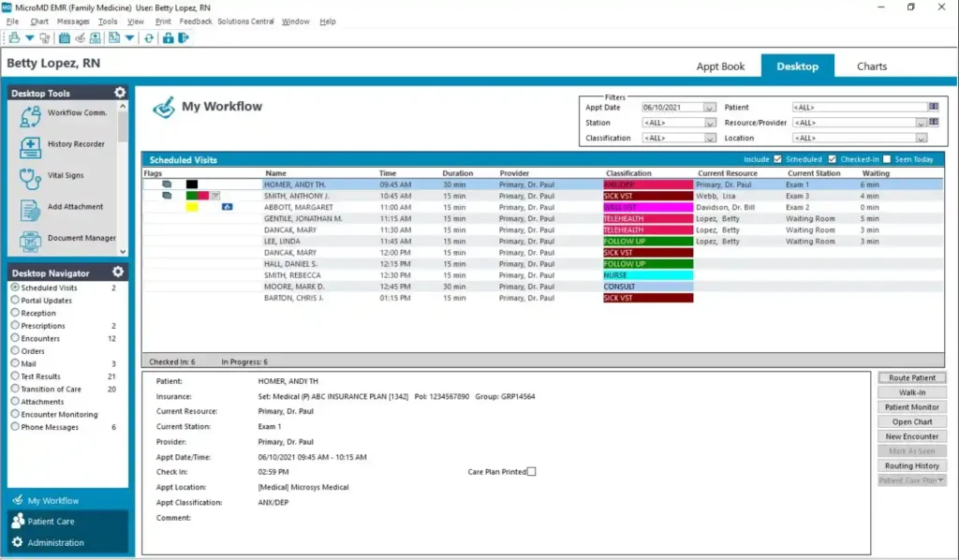This screenshot has width=959, height=560.
Task: Open the Desktop Tools settings gear
Action: 119,92
